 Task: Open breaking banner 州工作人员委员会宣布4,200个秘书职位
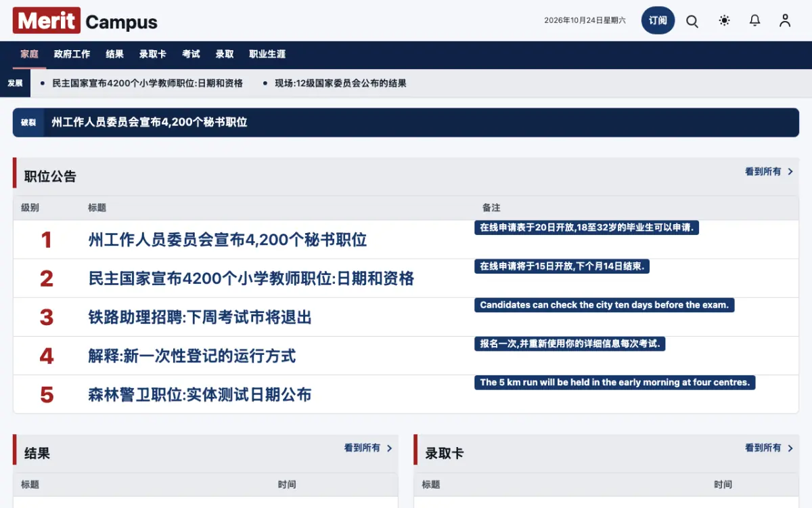pyautogui.click(x=150, y=123)
